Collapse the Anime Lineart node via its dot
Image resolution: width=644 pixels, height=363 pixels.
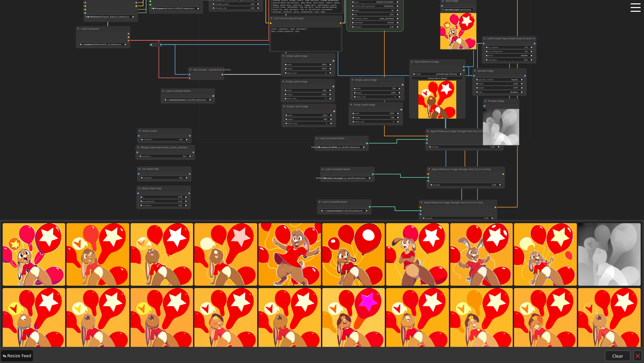tap(140, 131)
